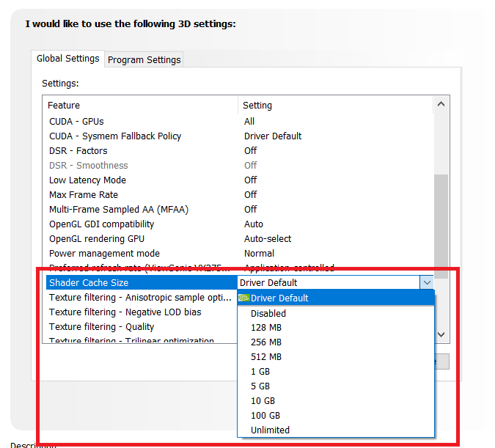Select Texture filtering - Quality row
Image resolution: width=495 pixels, height=448 pixels.
click(101, 327)
